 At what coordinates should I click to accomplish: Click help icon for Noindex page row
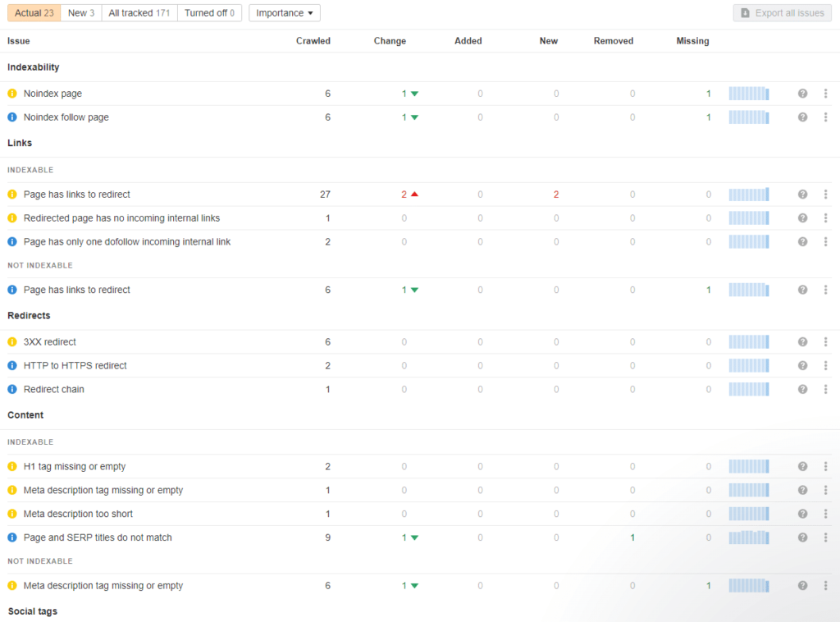[x=802, y=94]
